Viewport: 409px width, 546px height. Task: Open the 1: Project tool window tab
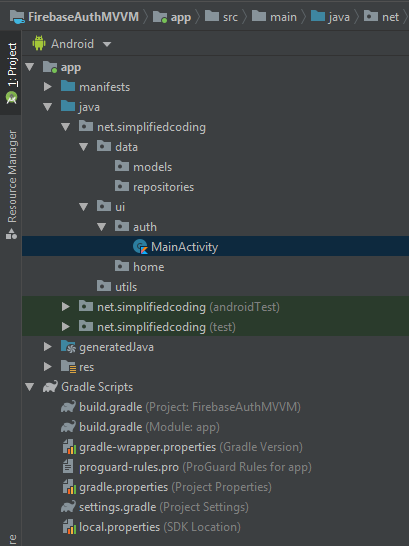(11, 72)
